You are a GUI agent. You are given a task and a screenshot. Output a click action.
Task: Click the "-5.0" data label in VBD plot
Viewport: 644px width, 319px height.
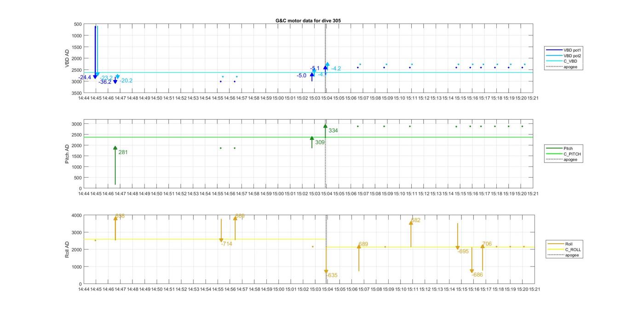[x=302, y=75]
